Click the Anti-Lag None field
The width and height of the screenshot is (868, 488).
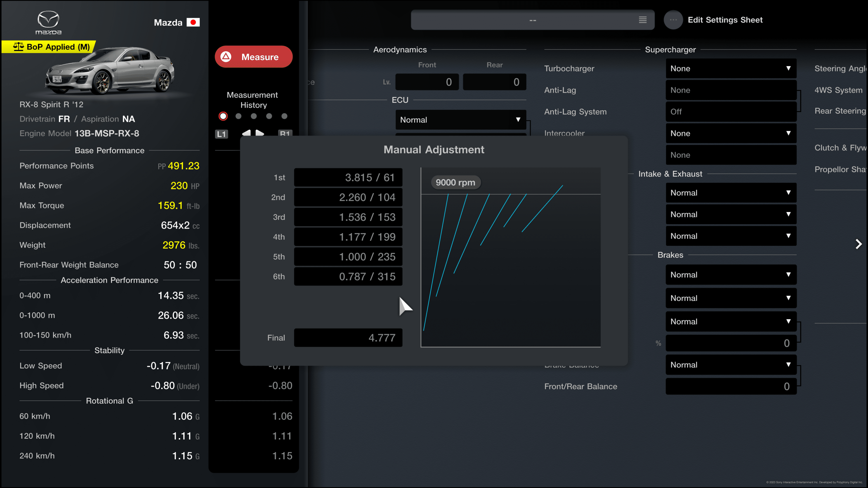(x=731, y=90)
